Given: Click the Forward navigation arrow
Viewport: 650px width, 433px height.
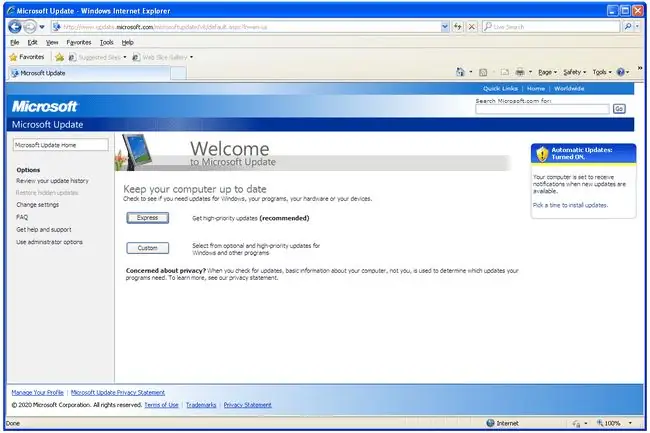Looking at the screenshot, I should 29,27.
